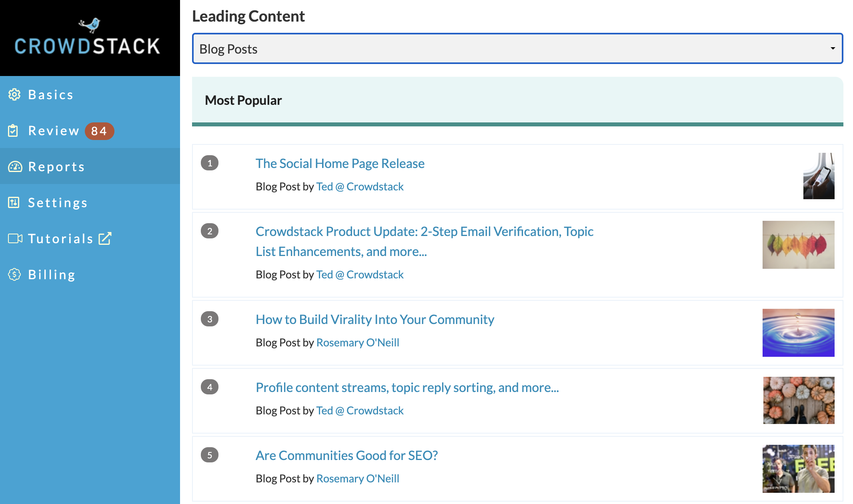Click the SEO post thumbnail with two men
Screen dimensions: 853x504
tap(799, 469)
